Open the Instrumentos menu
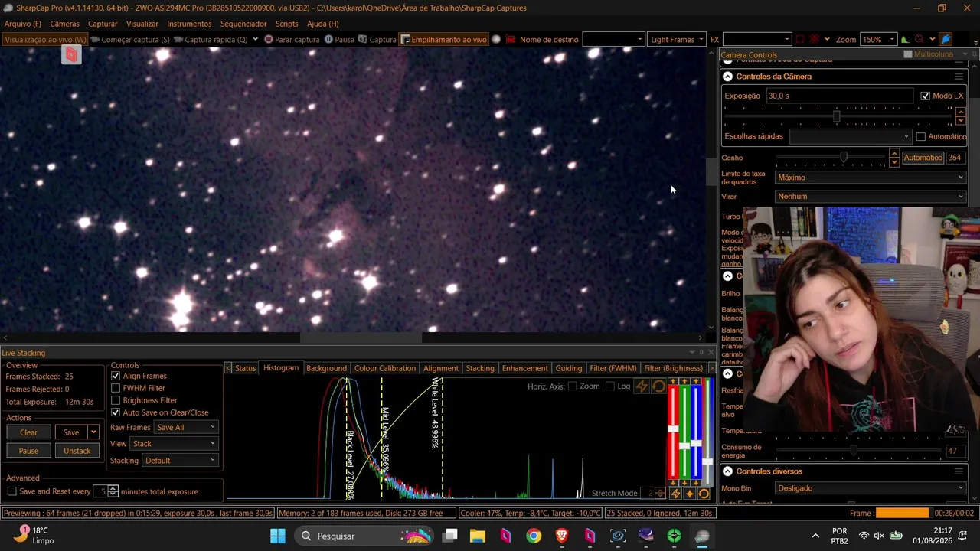The height and width of the screenshot is (551, 980). 189,24
